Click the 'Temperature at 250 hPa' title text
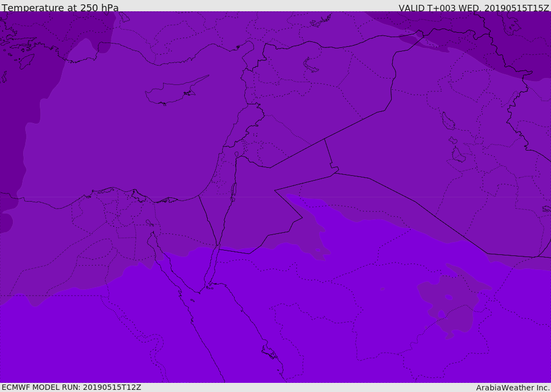Viewport: 551px width, 392px height. (60, 8)
